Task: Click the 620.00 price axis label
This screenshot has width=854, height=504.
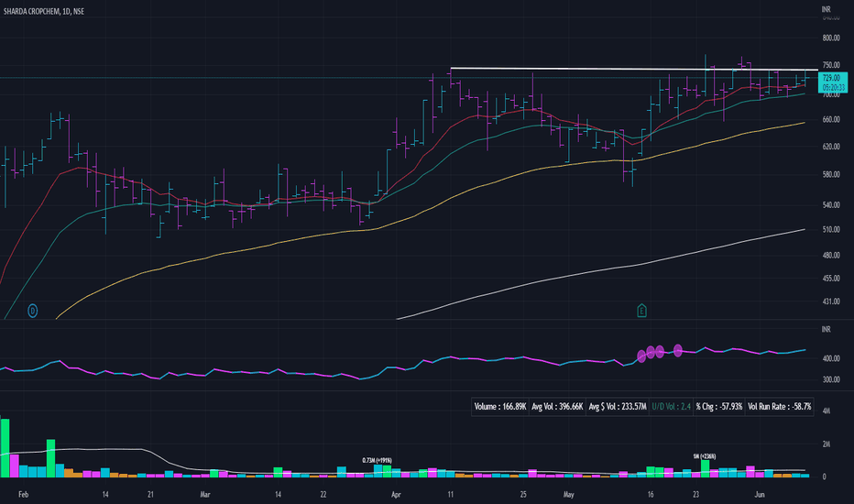Action: (831, 147)
